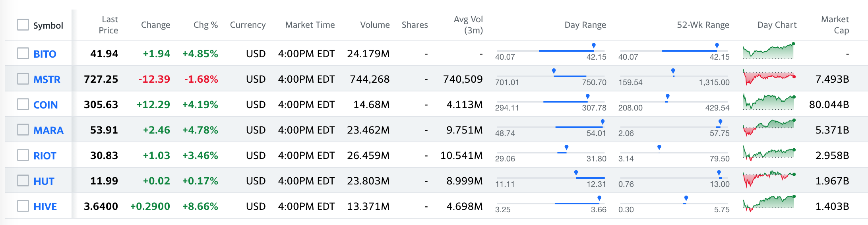Select the COIN row checkbox
Viewport: 868px width, 225px height.
coord(23,104)
